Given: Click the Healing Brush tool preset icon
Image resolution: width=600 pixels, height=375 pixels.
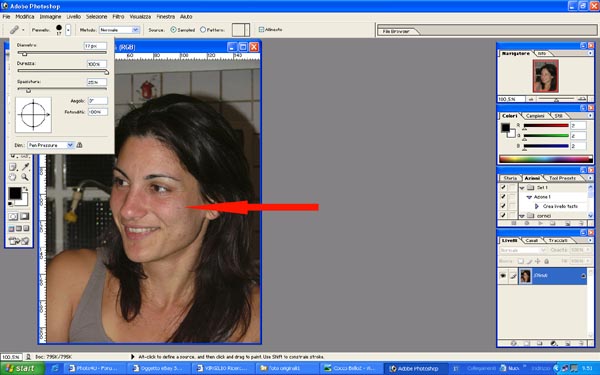Looking at the screenshot, I should [14, 29].
